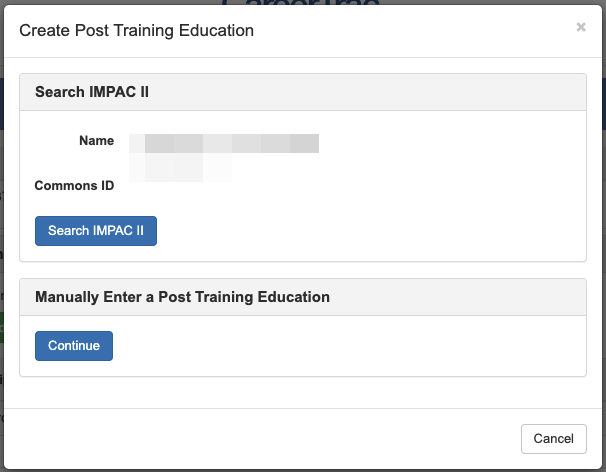Select the Manually Enter a Post Training Education heading
Screen dimensions: 606x472
182,297
